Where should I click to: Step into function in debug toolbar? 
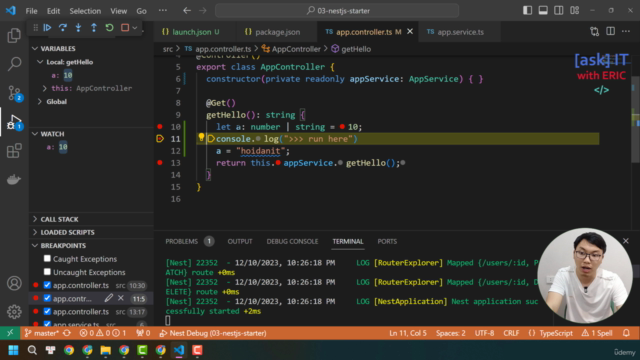tap(78, 28)
